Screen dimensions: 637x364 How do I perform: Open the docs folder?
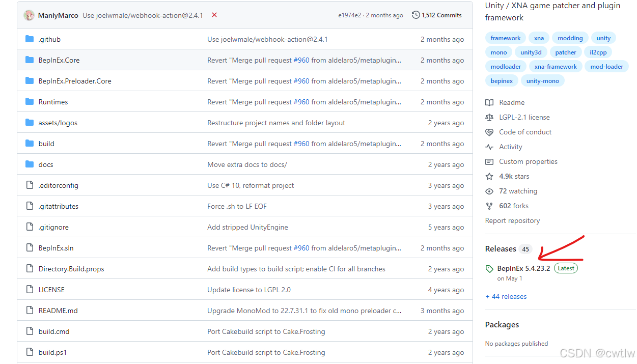(46, 164)
